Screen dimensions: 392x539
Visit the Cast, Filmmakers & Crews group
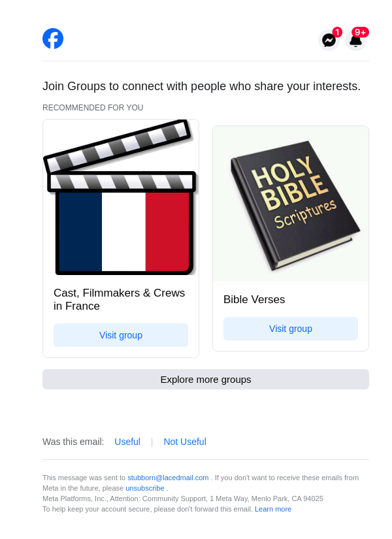121,335
